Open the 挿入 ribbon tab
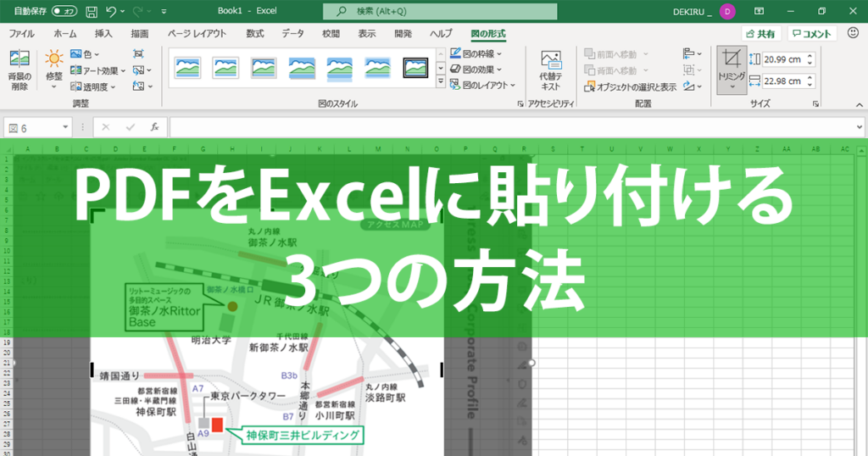868x456 pixels. coord(103,34)
